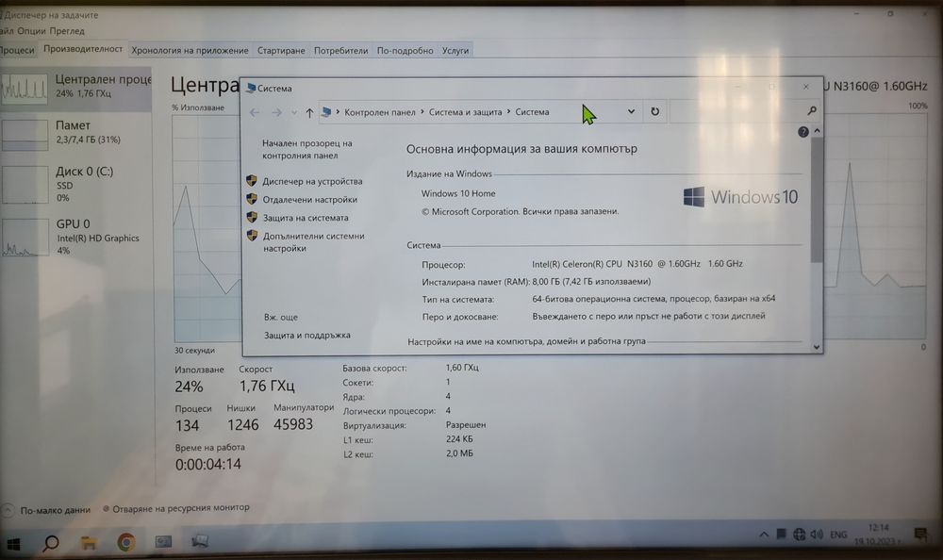Screen dimensions: 943x560
Task: Open the Процеси tab in Task Manager
Action: (x=17, y=50)
